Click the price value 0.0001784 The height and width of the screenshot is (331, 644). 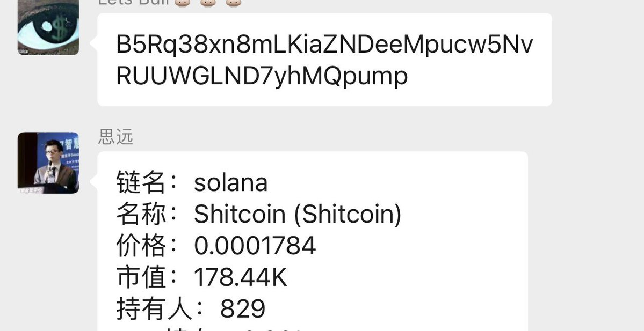tap(255, 246)
